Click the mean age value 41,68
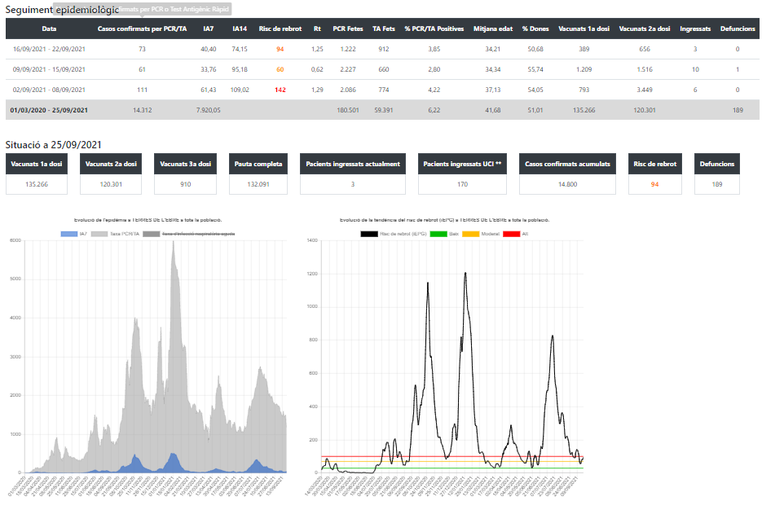Image resolution: width=784 pixels, height=532 pixels. (x=493, y=110)
